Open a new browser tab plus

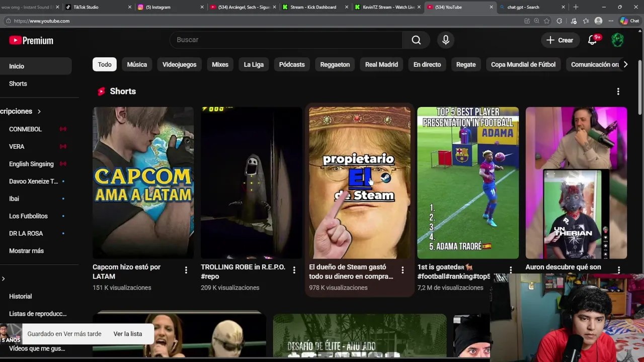576,7
